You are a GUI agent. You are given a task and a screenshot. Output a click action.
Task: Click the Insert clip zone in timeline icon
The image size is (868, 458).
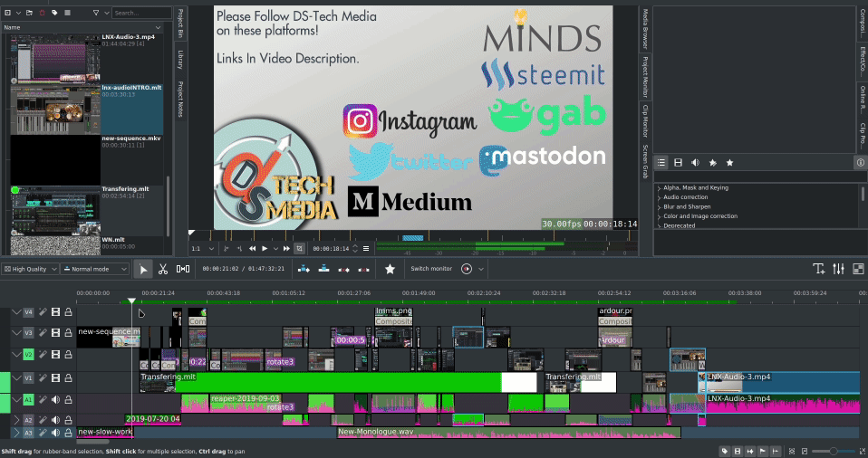[x=304, y=269]
